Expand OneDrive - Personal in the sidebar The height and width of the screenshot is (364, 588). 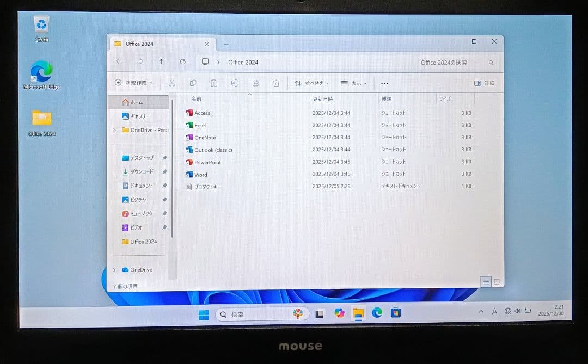pyautogui.click(x=114, y=130)
